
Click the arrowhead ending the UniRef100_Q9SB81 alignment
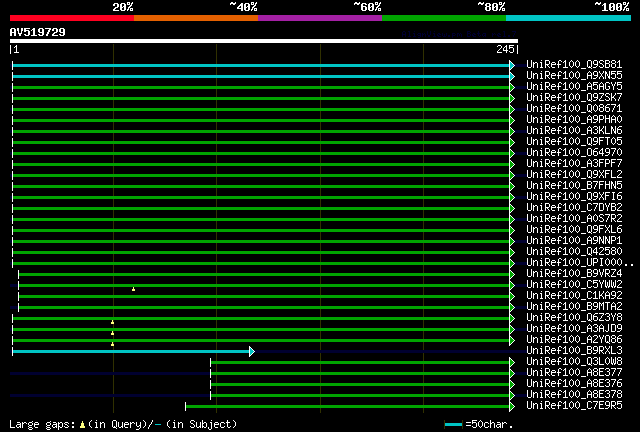pos(512,65)
